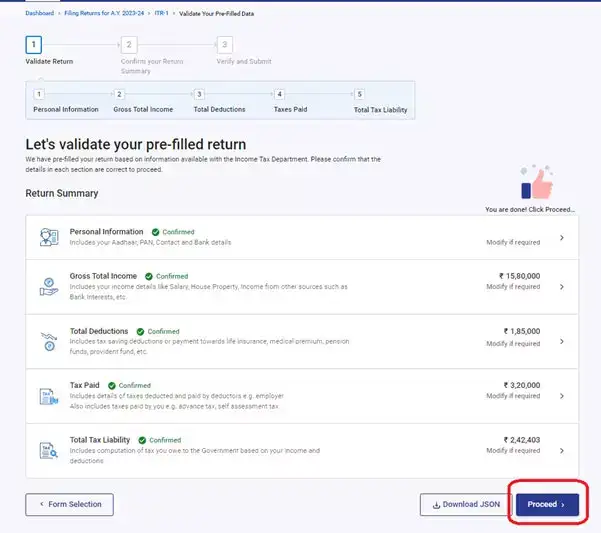The height and width of the screenshot is (533, 601).
Task: Select step 3 Verify and Submit
Action: click(225, 45)
